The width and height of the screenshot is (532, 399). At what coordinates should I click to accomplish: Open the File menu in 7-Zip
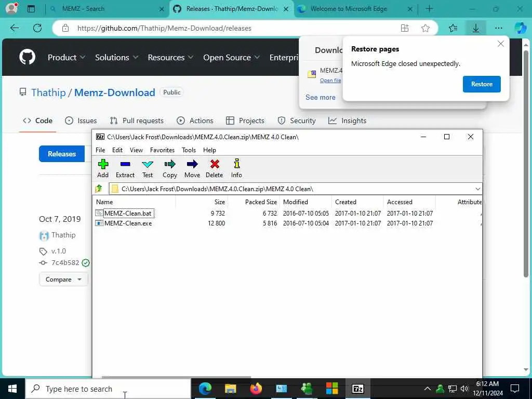pos(100,150)
